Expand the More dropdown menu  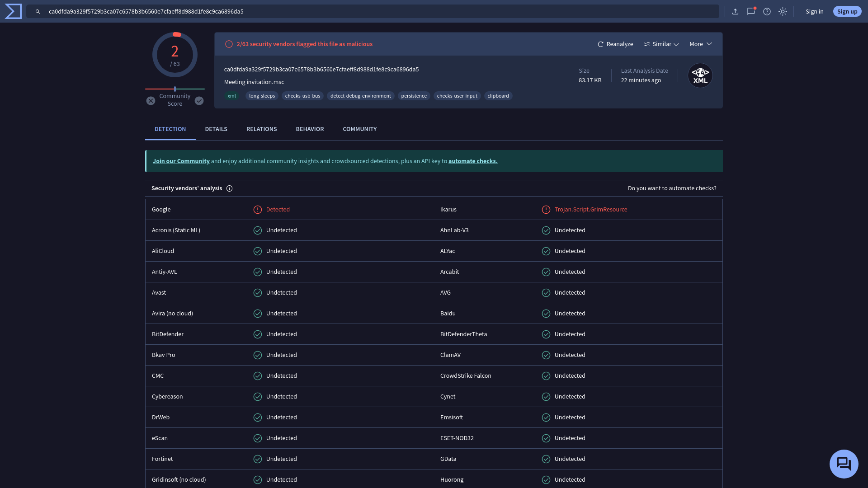[x=701, y=44]
